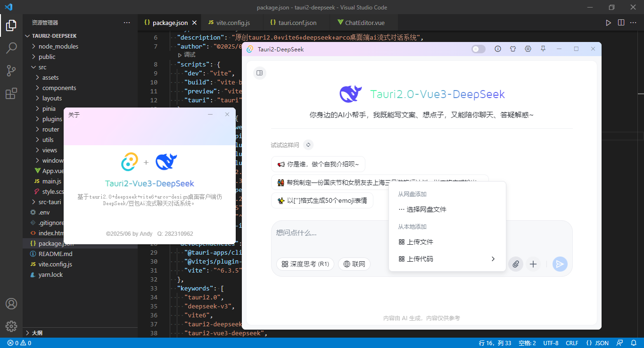Toggle the pin window icon in Tauri2-DeepSeek
This screenshot has height=348, width=644.
(543, 49)
